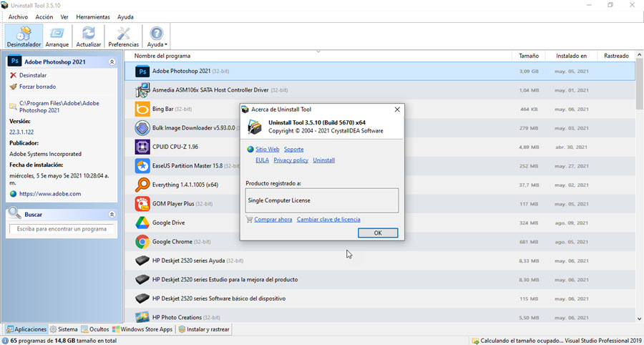Select the Bulk Image Downloader icon

142,127
